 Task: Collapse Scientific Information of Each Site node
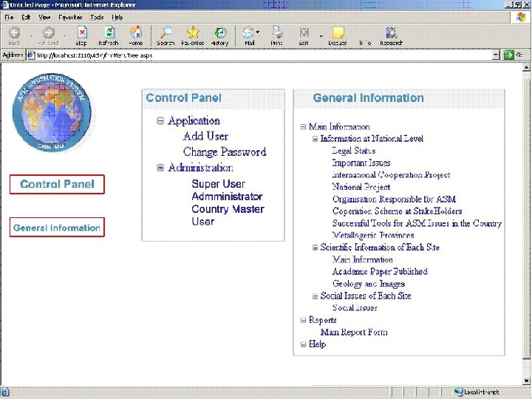pyautogui.click(x=316, y=248)
